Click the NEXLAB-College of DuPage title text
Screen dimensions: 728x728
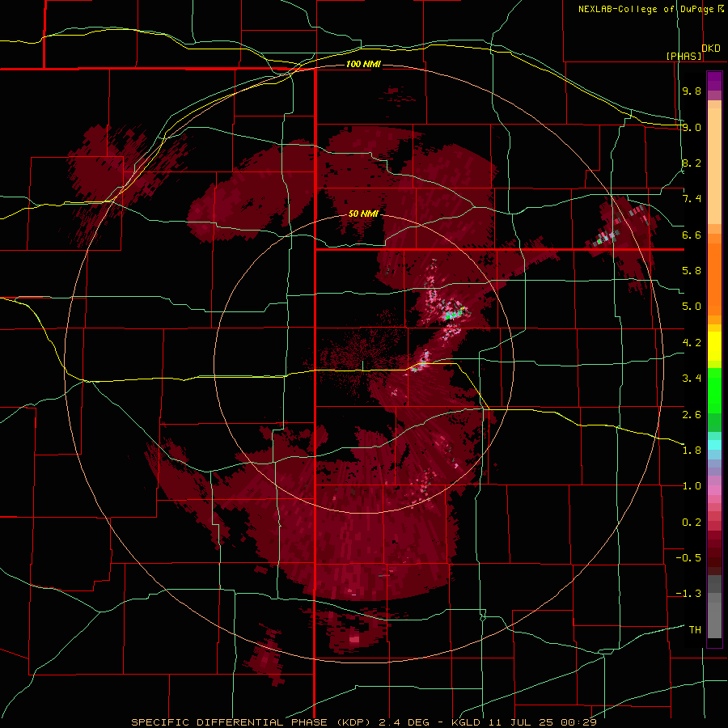click(x=646, y=9)
